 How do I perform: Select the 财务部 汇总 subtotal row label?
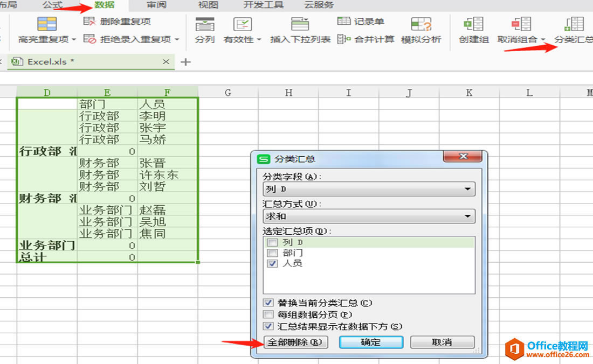[x=47, y=198]
